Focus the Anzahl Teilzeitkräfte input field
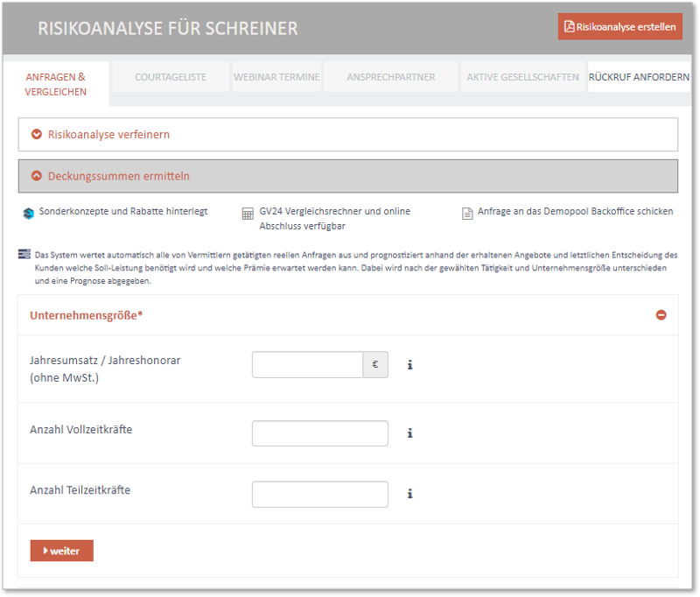This screenshot has width=700, height=597. pos(320,495)
